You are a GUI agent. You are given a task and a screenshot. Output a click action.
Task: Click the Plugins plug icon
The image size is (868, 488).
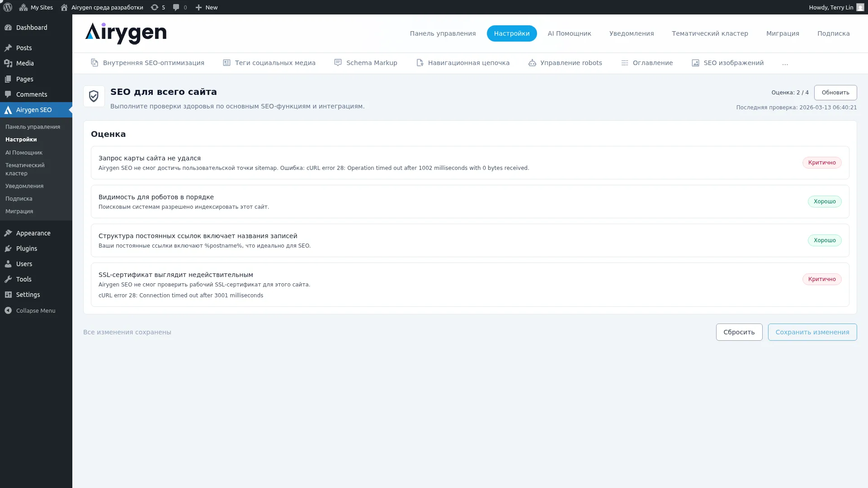point(8,249)
